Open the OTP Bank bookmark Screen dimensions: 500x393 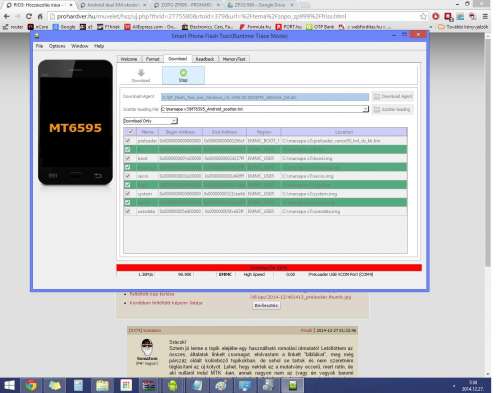[320, 27]
